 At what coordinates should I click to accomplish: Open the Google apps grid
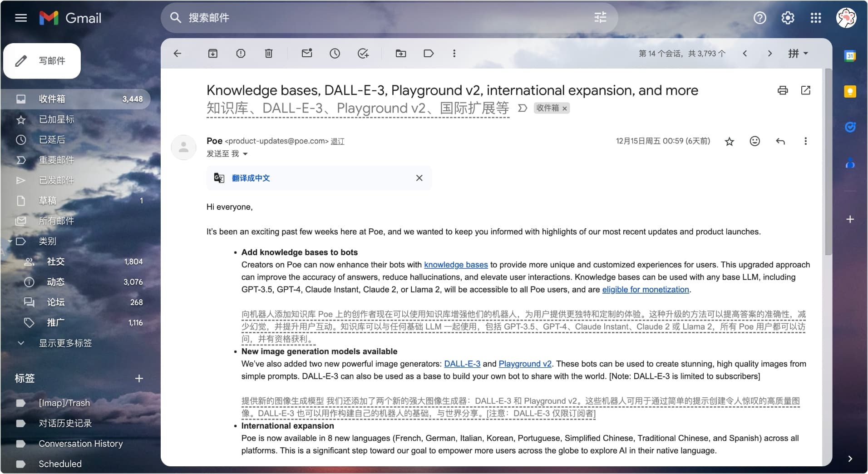click(816, 18)
